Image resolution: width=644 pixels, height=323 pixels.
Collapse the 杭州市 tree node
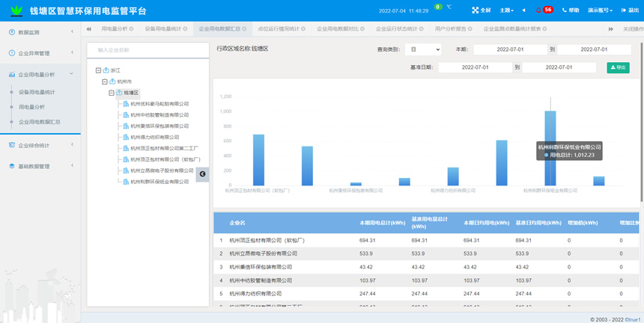pyautogui.click(x=105, y=81)
